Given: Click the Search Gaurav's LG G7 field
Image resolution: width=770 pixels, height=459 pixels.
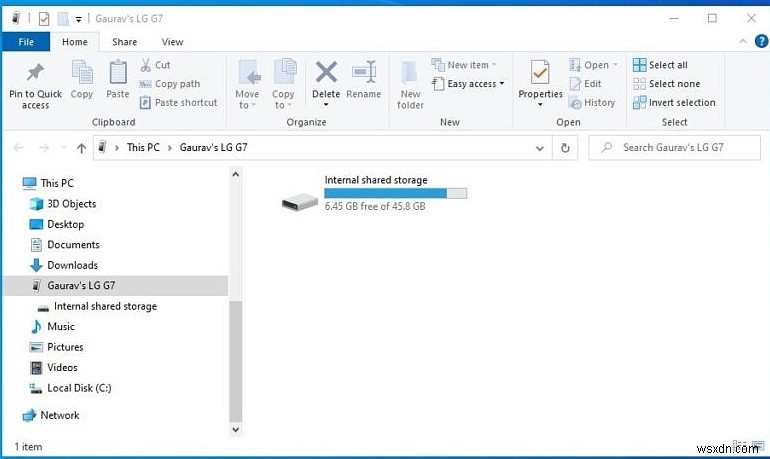Looking at the screenshot, I should (674, 147).
